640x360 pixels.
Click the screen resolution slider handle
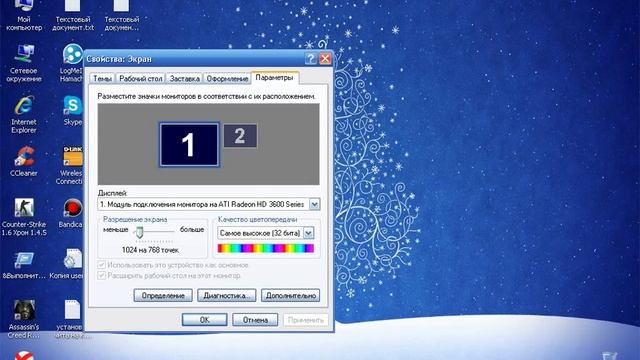pos(140,232)
